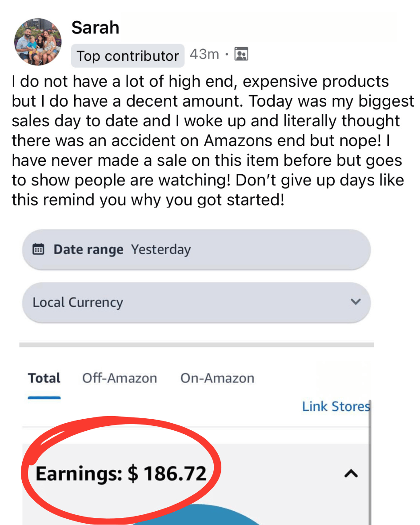Image resolution: width=420 pixels, height=525 pixels.
Task: Click the post body text paragraph
Action: tap(209, 140)
